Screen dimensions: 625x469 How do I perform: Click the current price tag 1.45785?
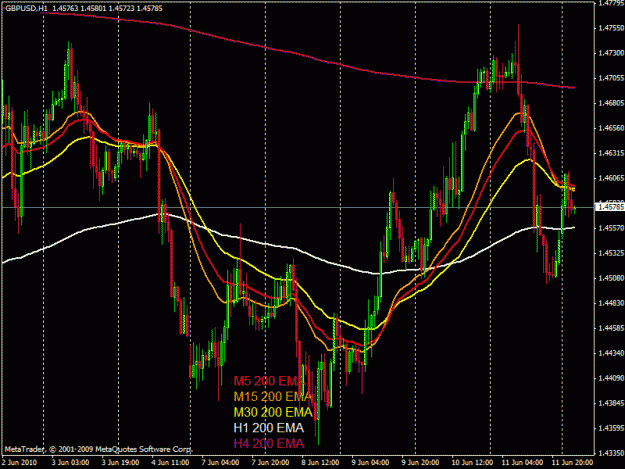pos(609,207)
